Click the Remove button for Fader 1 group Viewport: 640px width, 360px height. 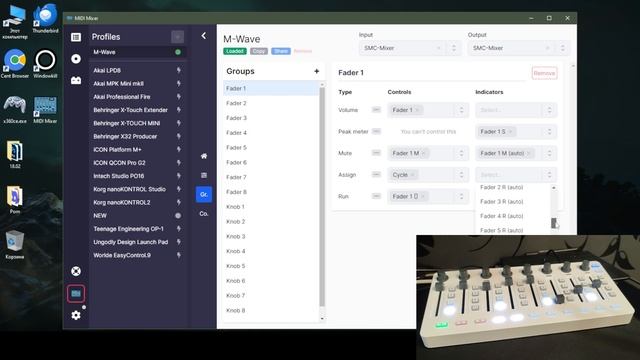click(x=544, y=73)
